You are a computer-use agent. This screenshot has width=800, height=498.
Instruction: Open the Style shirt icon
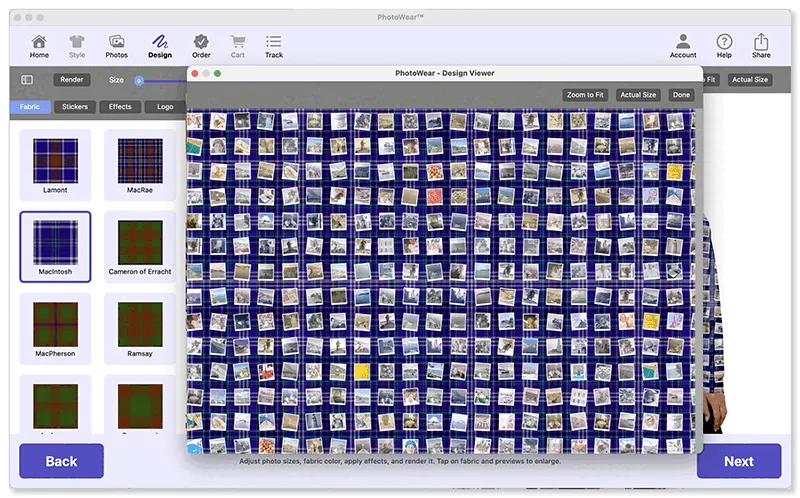point(77,46)
